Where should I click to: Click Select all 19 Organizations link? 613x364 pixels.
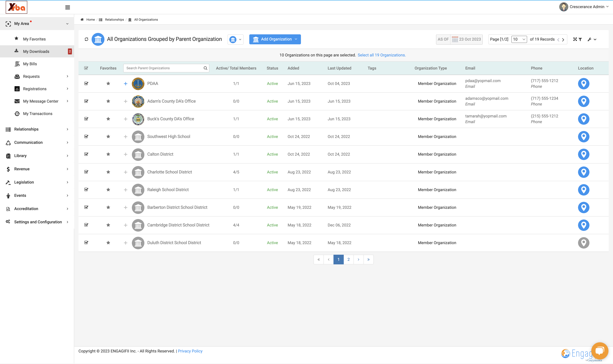(x=382, y=55)
